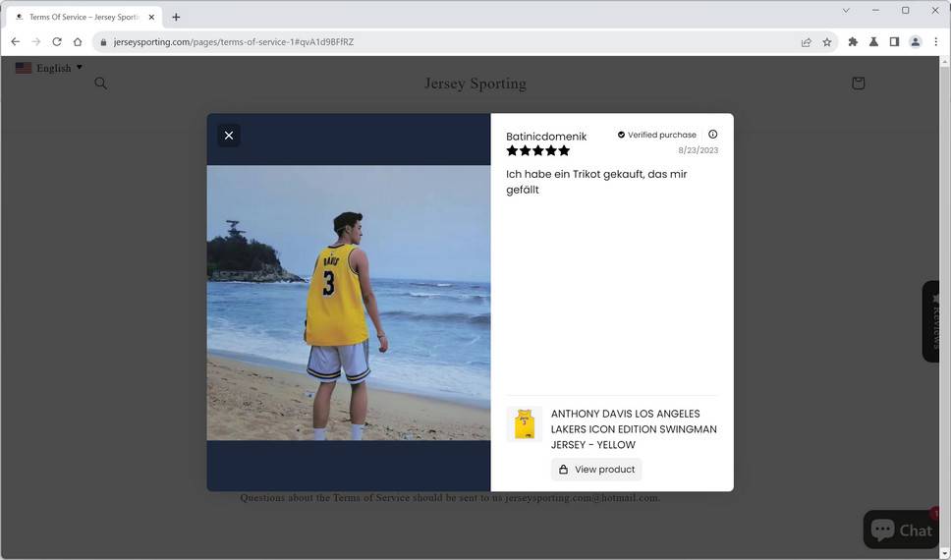Viewport: 951px width, 560px height.
Task: Click the chat notification badge
Action: [934, 514]
